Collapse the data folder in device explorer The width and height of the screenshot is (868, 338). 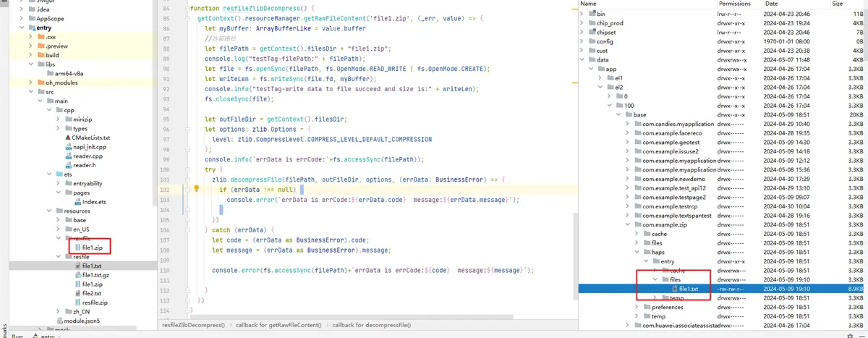[x=584, y=59]
